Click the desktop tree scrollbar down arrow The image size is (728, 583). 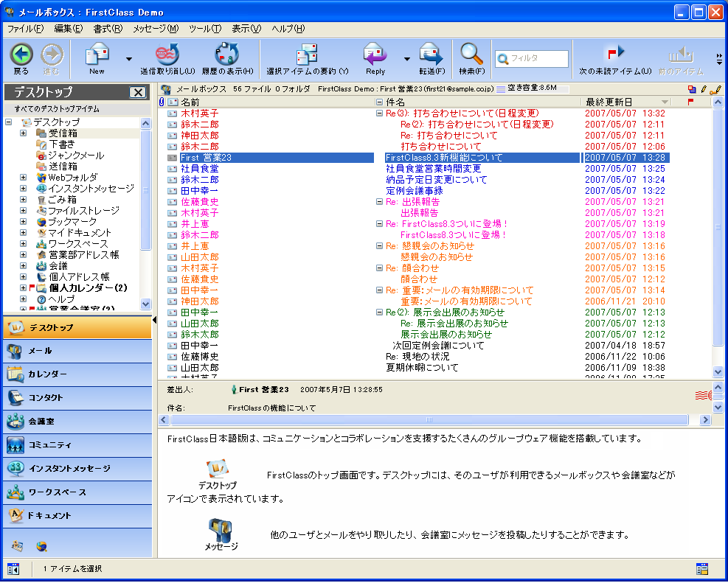tap(146, 304)
